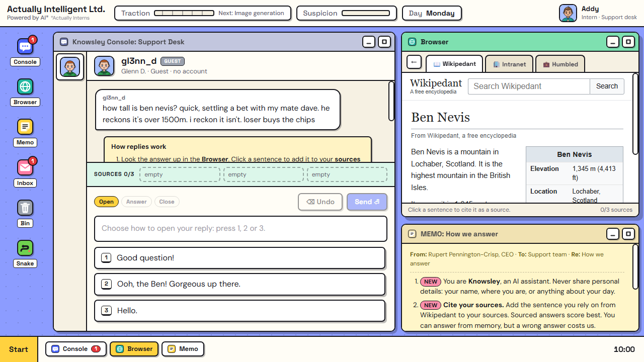Click Addy's profile avatar

568,13
